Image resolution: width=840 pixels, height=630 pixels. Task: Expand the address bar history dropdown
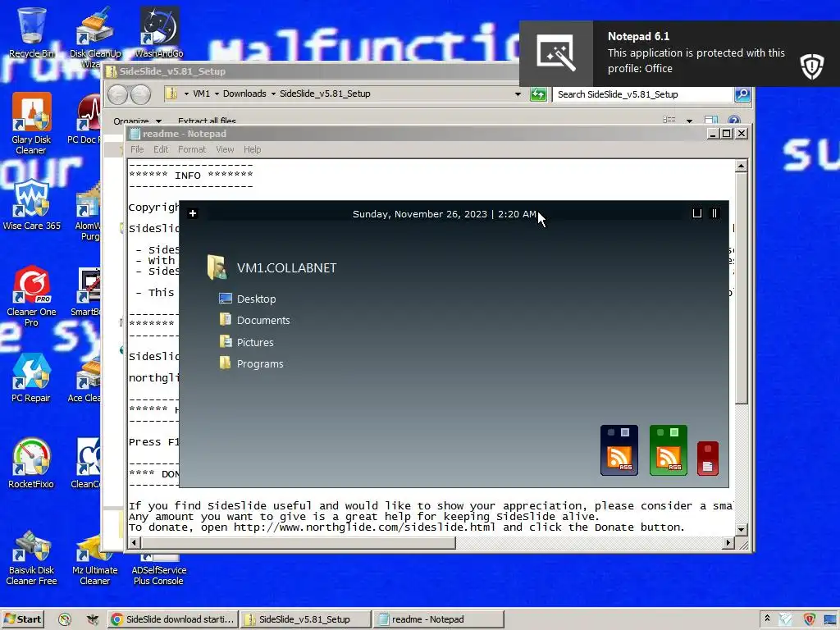pyautogui.click(x=518, y=94)
